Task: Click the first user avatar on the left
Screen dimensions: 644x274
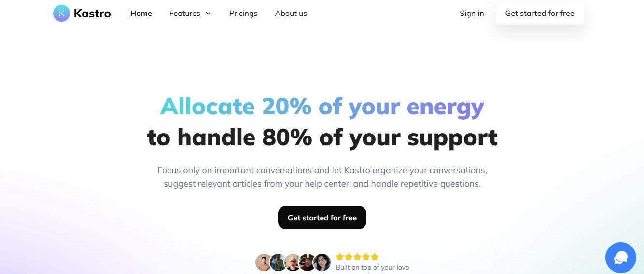Action: 264,262
